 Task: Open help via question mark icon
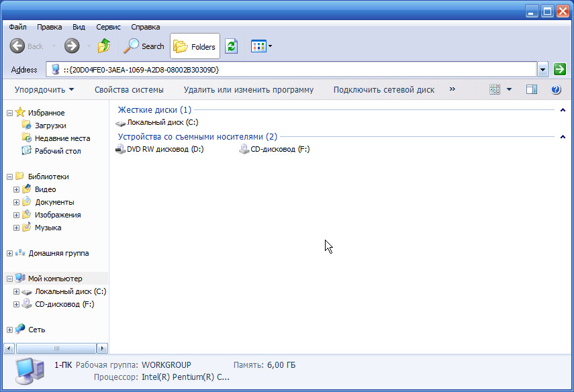pos(556,89)
